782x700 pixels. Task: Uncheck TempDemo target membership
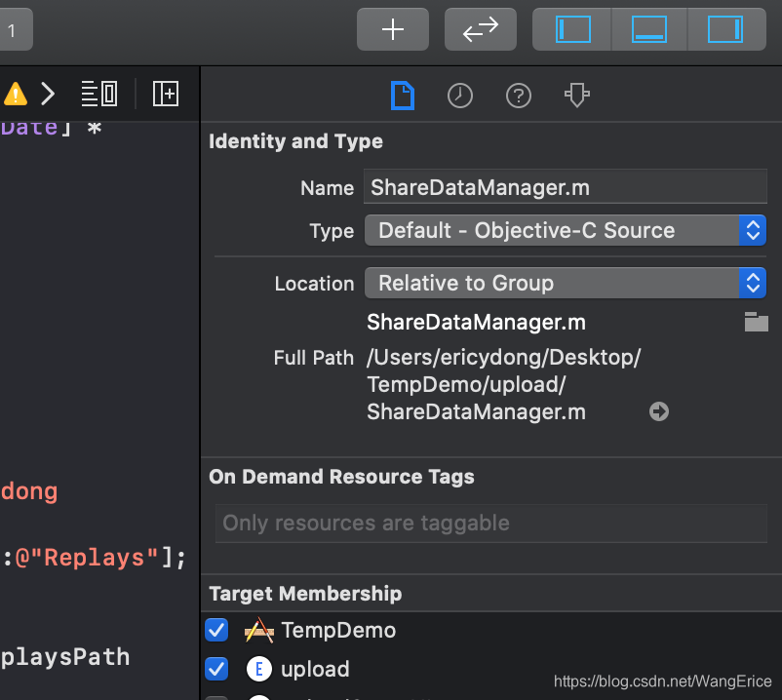coord(216,631)
